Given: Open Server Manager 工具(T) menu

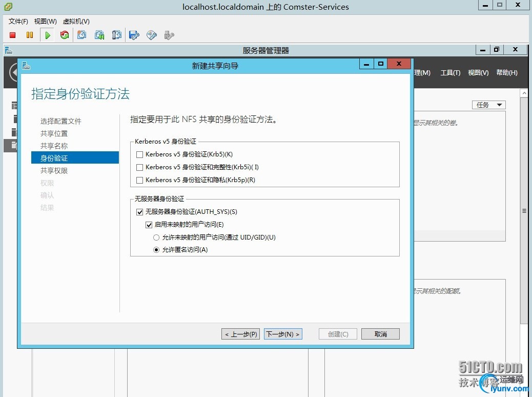Looking at the screenshot, I should click(450, 73).
